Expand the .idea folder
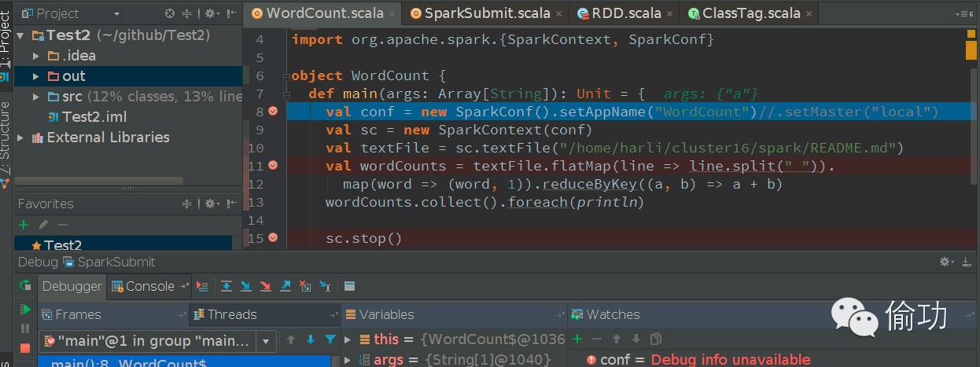 click(36, 56)
